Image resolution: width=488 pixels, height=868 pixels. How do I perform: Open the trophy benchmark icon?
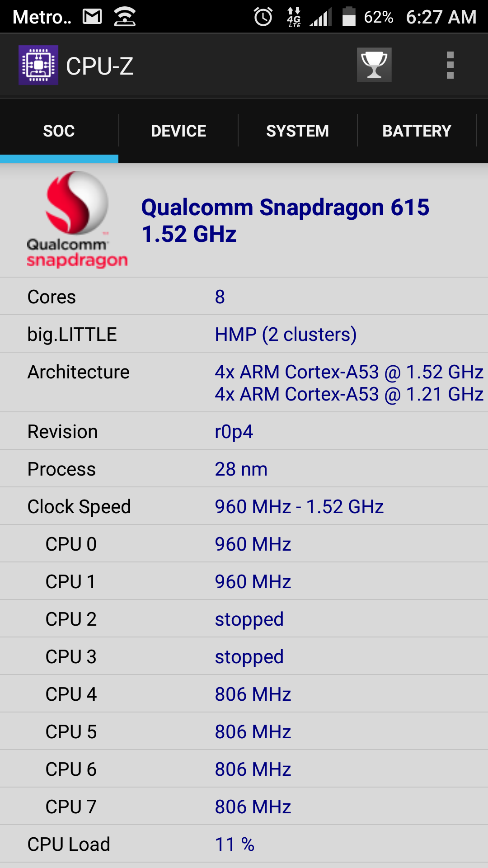[x=374, y=65]
